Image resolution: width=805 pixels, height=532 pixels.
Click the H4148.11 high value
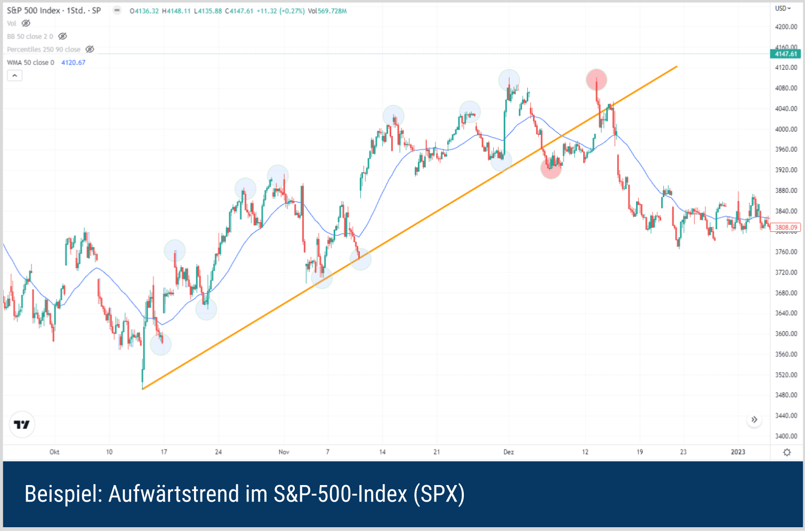[x=176, y=11]
